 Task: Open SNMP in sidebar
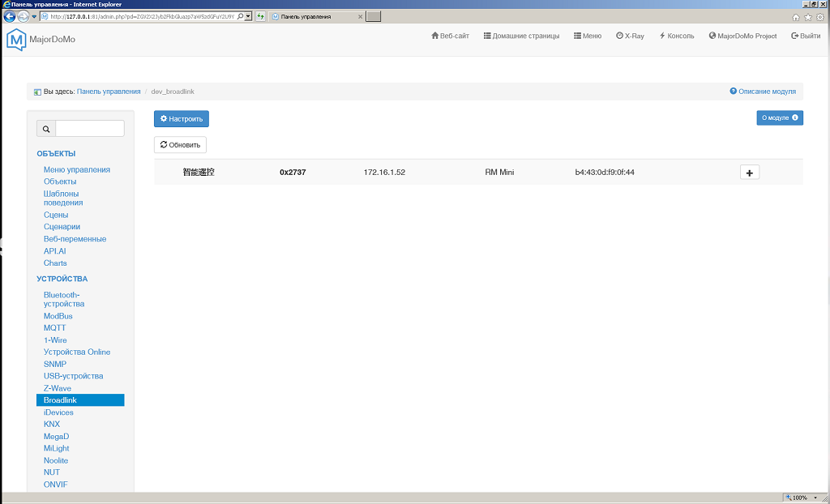pyautogui.click(x=55, y=365)
